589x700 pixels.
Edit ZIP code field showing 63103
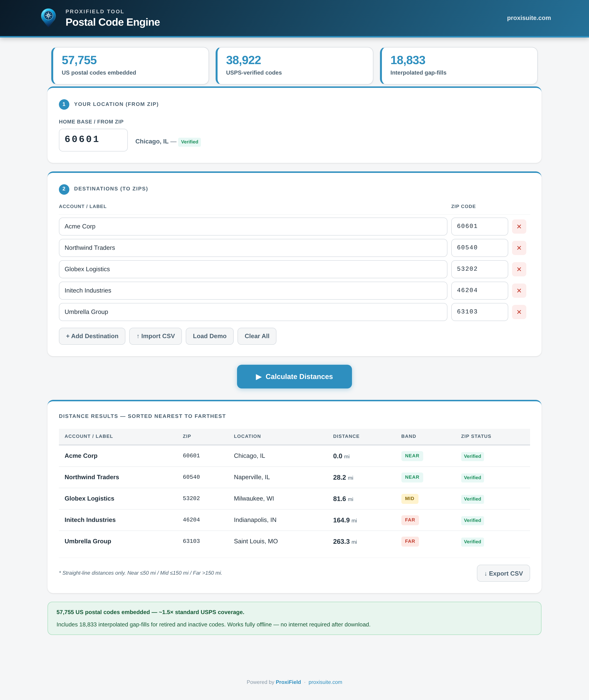click(480, 312)
